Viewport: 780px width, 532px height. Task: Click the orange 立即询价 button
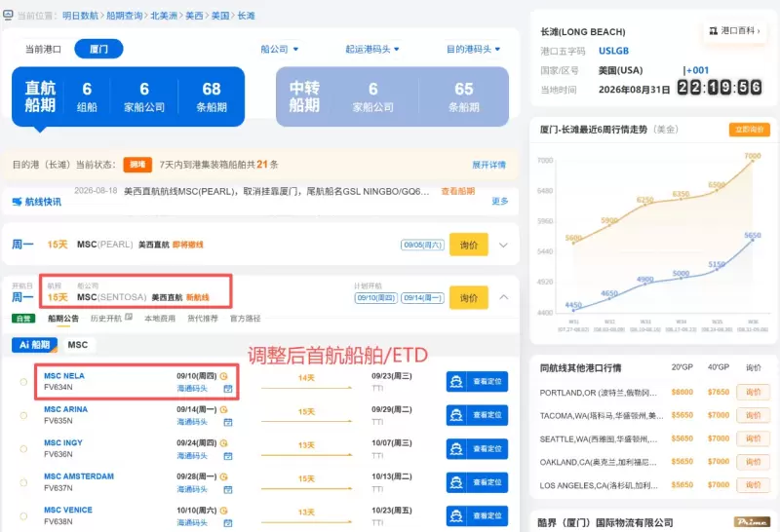(x=749, y=130)
